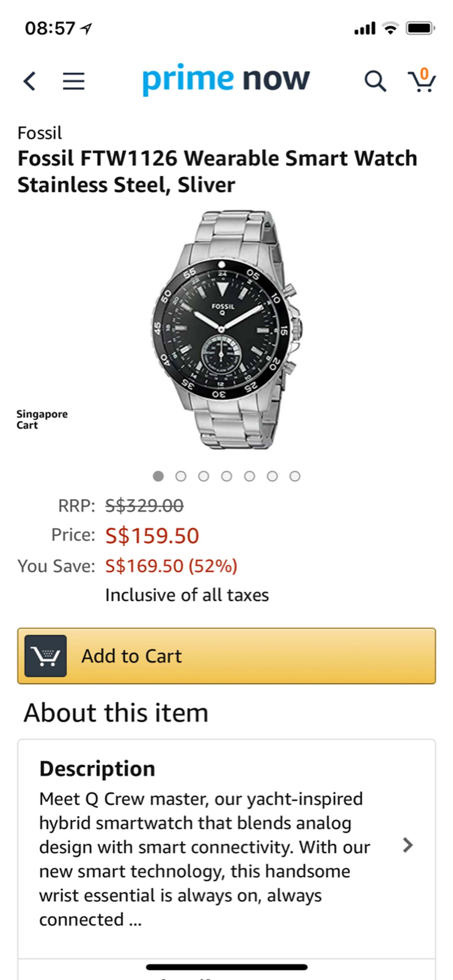
Task: Tap the Fossil brand link
Action: click(40, 133)
